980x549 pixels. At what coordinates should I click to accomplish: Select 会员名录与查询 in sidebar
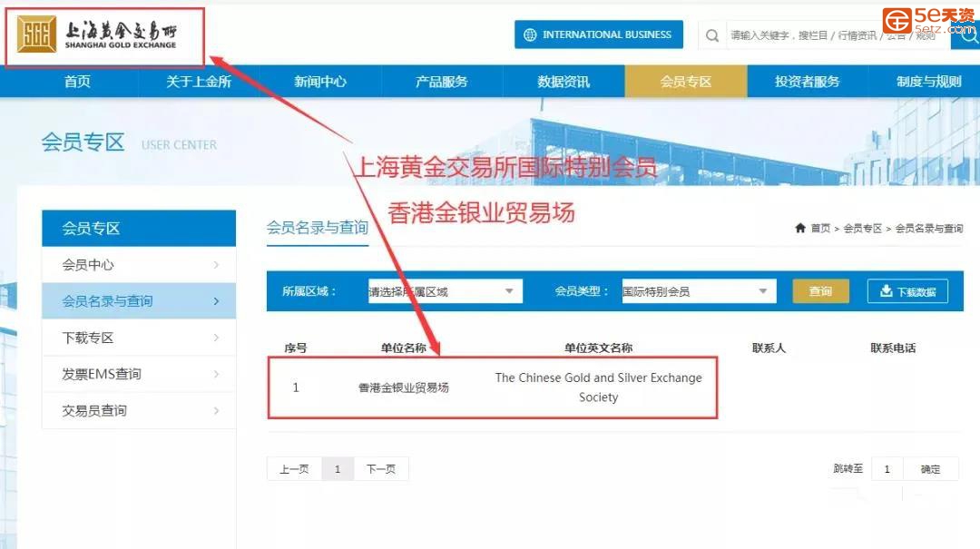(139, 300)
